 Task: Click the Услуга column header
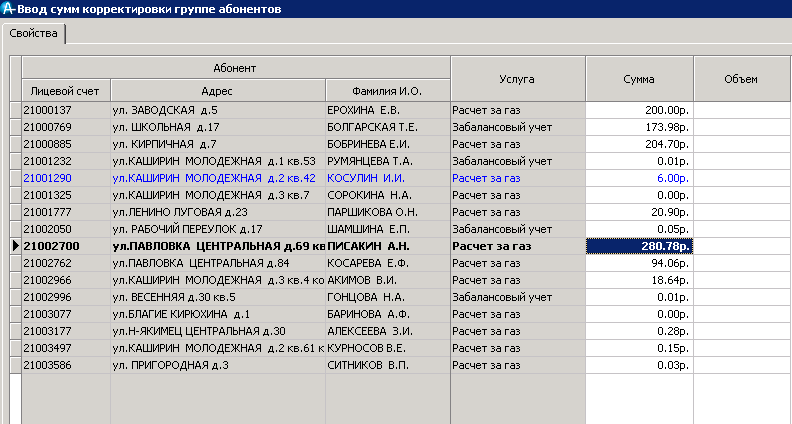(517, 79)
